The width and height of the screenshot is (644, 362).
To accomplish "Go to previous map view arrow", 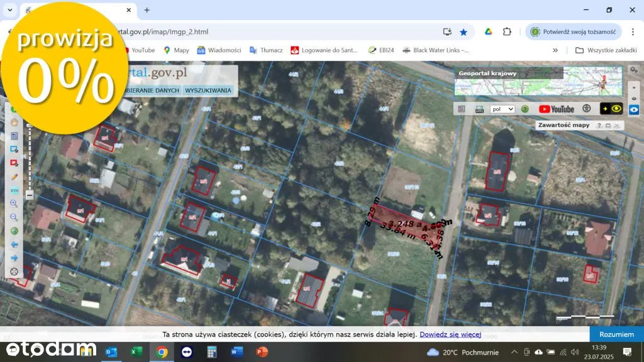I will (14, 244).
